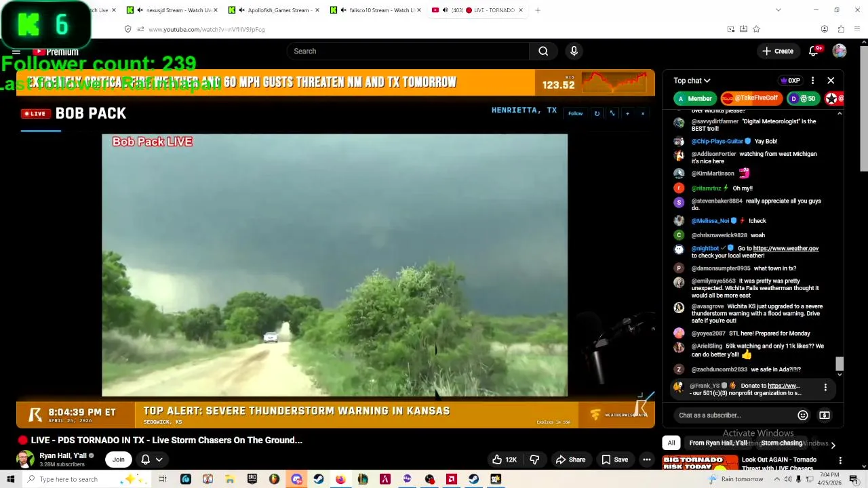This screenshot has width=868, height=488.
Task: Open pinned message three-dot options
Action: (825, 388)
